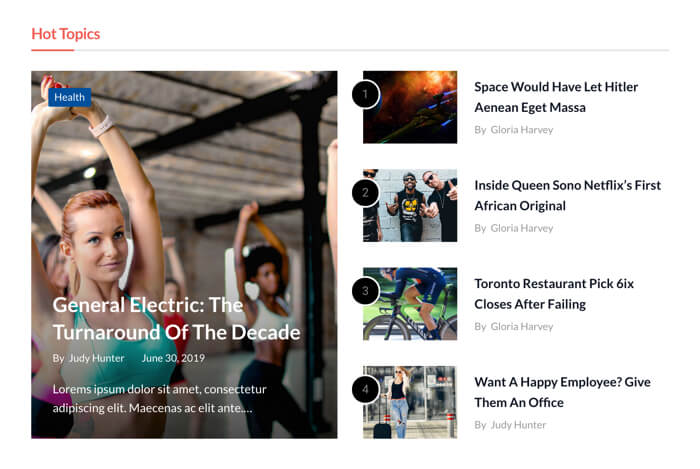Open the space nebula thumbnail
The image size is (700, 469).
coord(410,107)
